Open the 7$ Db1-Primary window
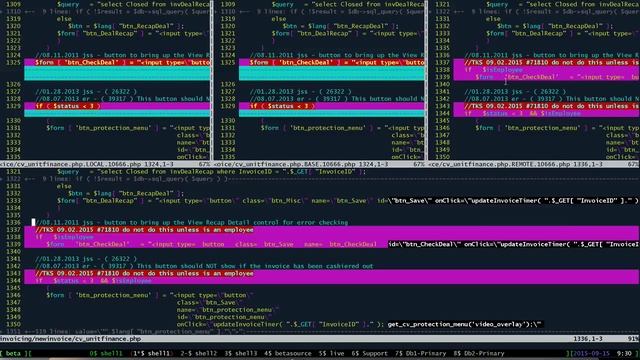The height and width of the screenshot is (360, 640). point(420,353)
